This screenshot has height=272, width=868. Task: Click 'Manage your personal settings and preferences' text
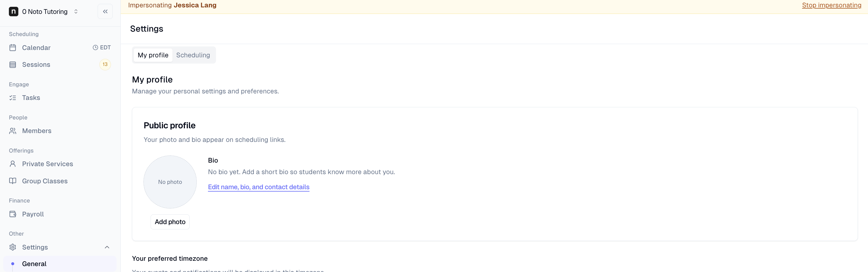206,91
